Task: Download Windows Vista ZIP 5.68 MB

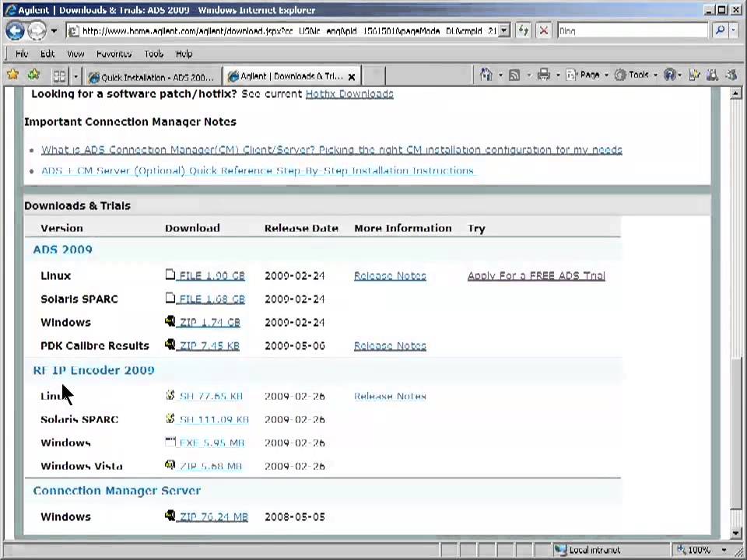Action: click(x=211, y=466)
